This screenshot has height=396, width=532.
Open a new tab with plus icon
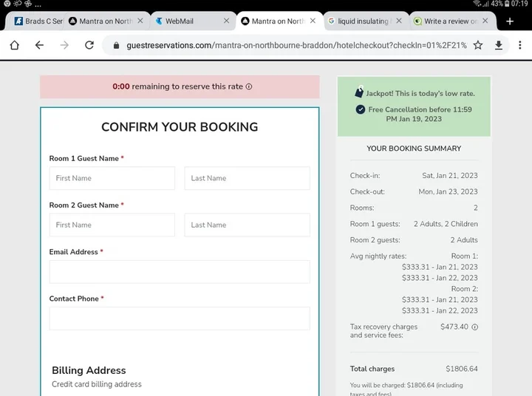[510, 21]
